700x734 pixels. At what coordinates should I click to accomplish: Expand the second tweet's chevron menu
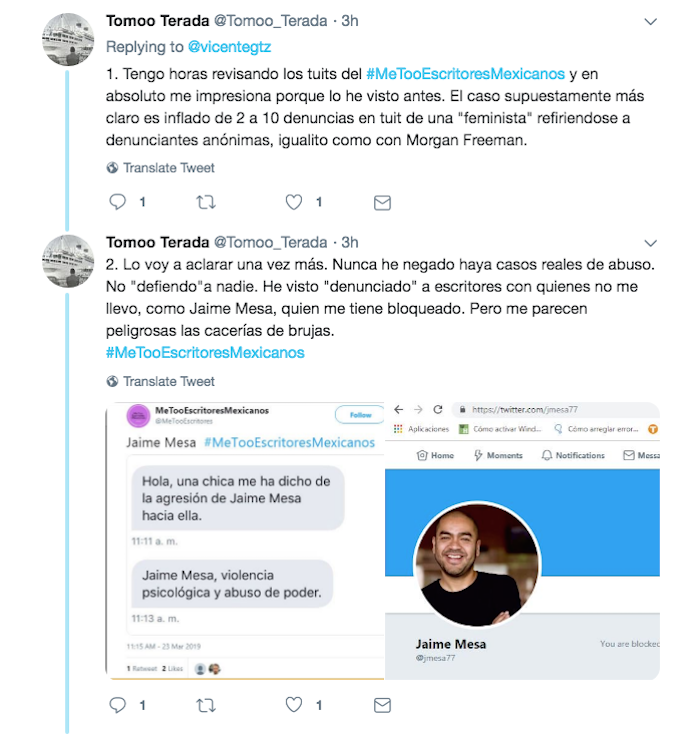[651, 243]
